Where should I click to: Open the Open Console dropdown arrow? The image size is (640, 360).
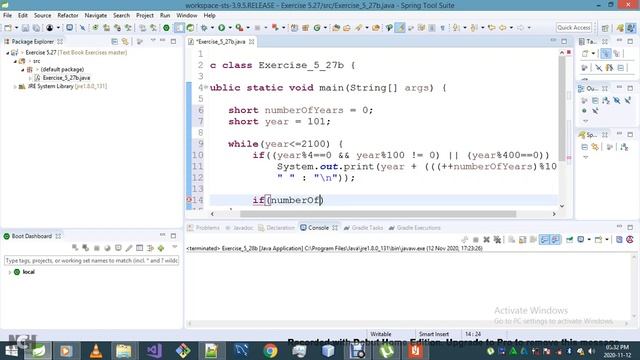[607, 240]
